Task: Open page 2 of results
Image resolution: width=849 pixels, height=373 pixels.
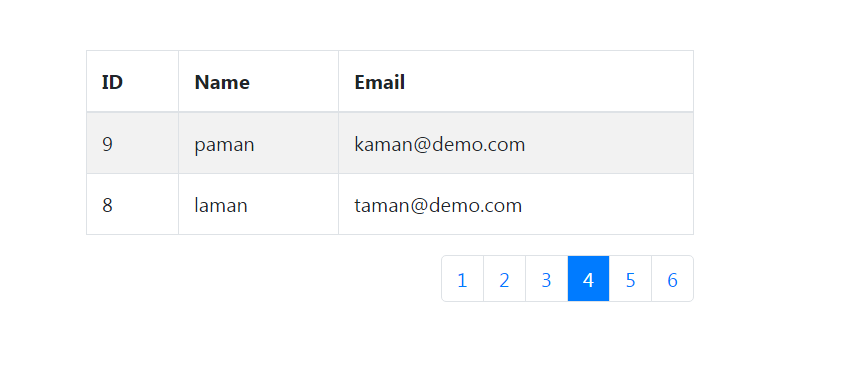Action: point(504,278)
